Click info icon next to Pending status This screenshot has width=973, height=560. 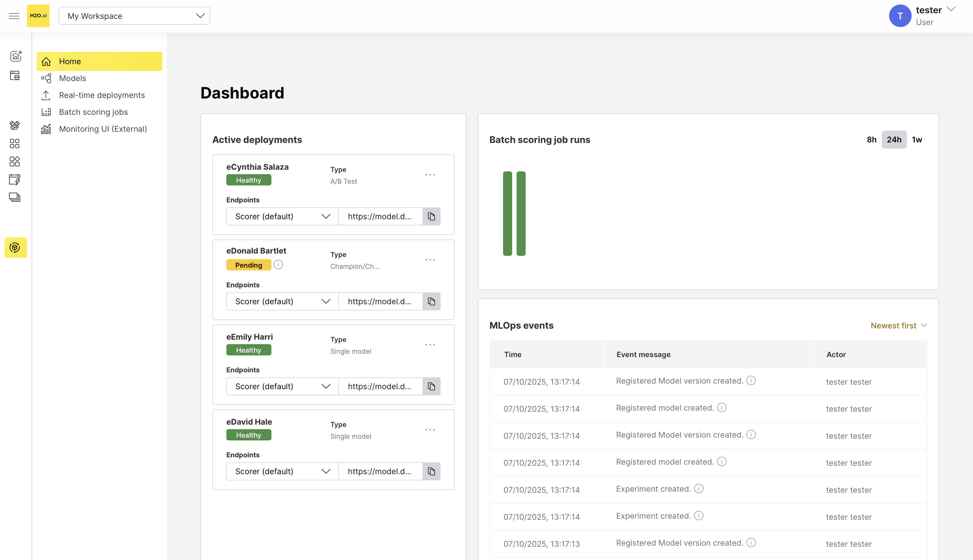click(x=278, y=265)
